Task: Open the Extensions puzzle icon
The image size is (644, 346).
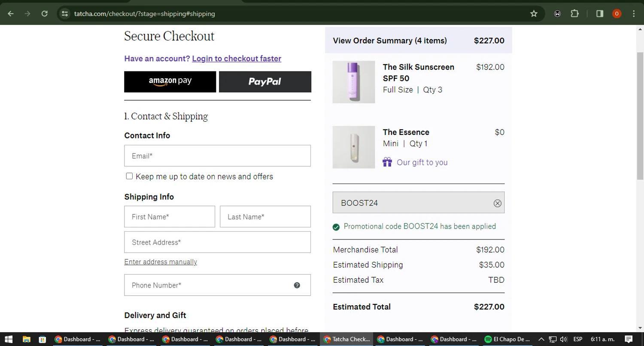Action: 574,14
